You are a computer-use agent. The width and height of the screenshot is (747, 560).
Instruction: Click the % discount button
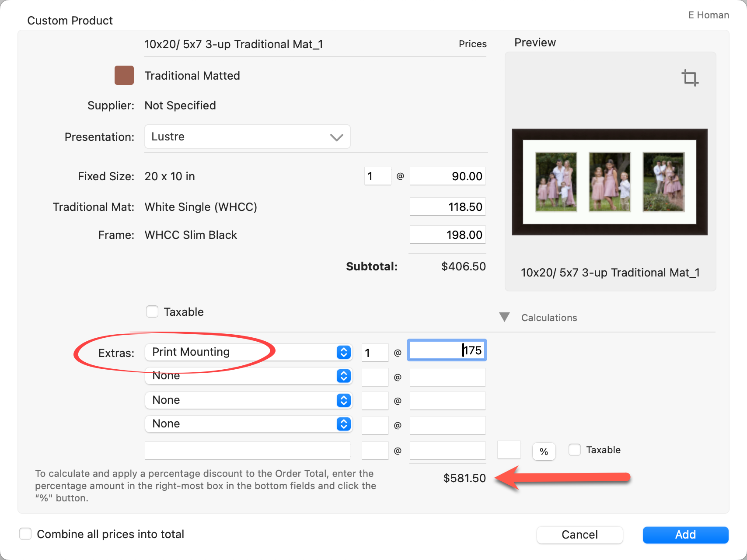pyautogui.click(x=544, y=451)
